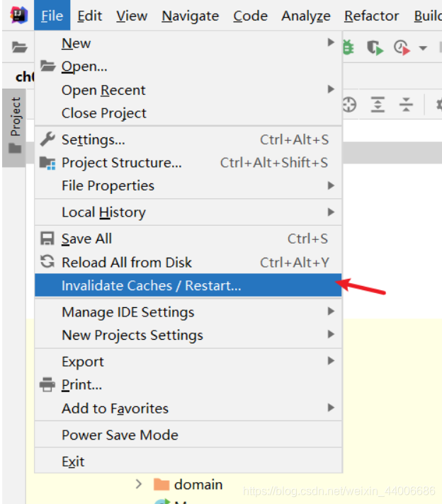Expand File Properties submenu

click(188, 185)
